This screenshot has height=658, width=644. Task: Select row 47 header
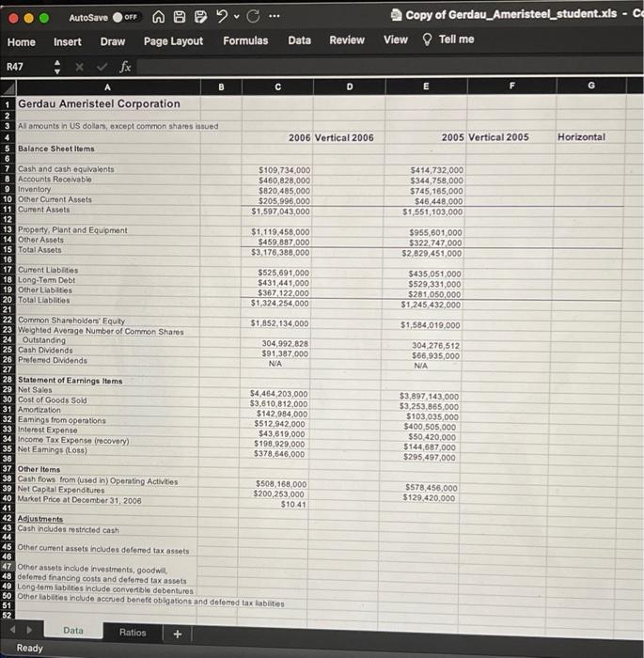pyautogui.click(x=8, y=567)
